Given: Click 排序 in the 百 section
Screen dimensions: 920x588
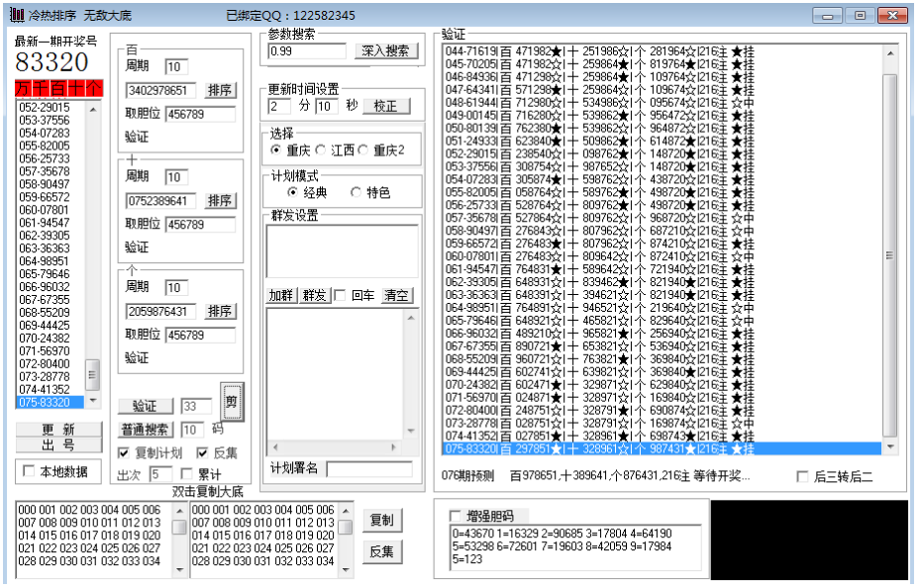Looking at the screenshot, I should click(x=220, y=90).
